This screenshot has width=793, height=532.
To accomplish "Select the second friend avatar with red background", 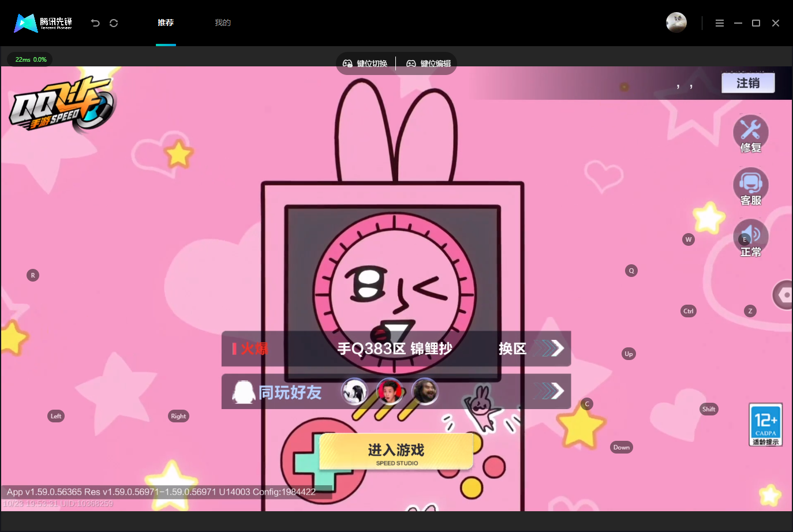I will [390, 392].
